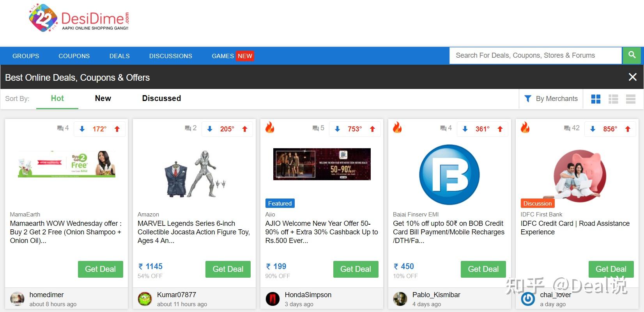
Task: Get Deal on IDFC Credit Card card
Action: pos(611,269)
